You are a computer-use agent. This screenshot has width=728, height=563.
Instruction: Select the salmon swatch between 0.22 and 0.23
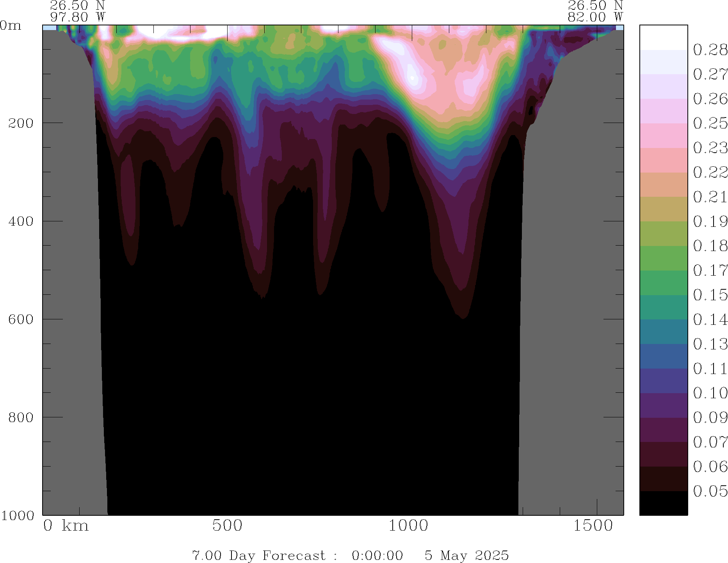pyautogui.click(x=663, y=160)
